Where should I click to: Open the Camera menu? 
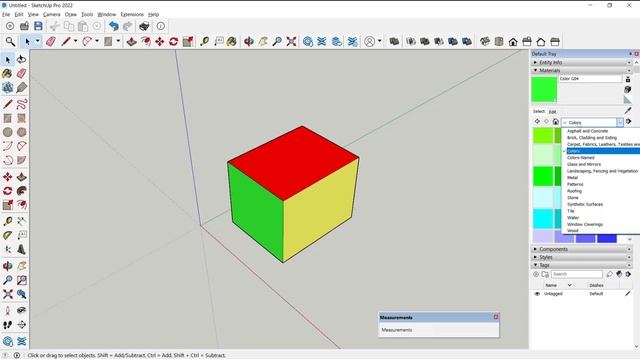pos(52,14)
